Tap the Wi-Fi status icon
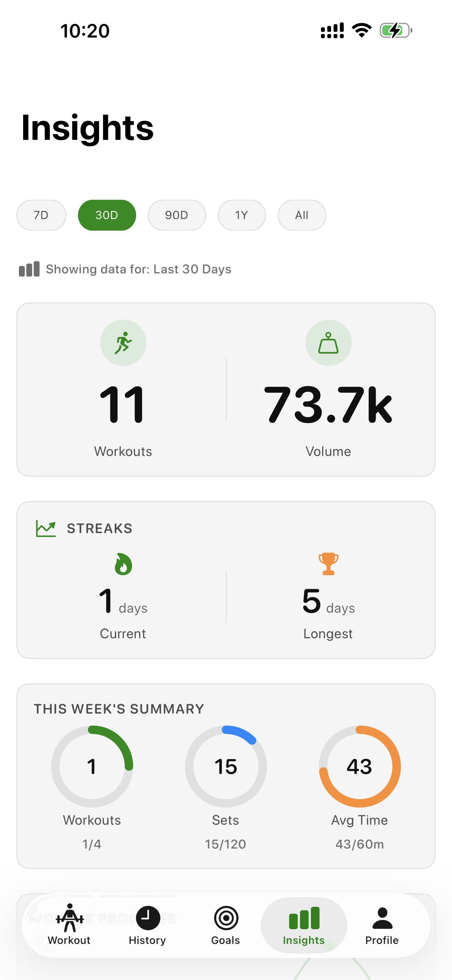The height and width of the screenshot is (980, 452). coord(362,30)
